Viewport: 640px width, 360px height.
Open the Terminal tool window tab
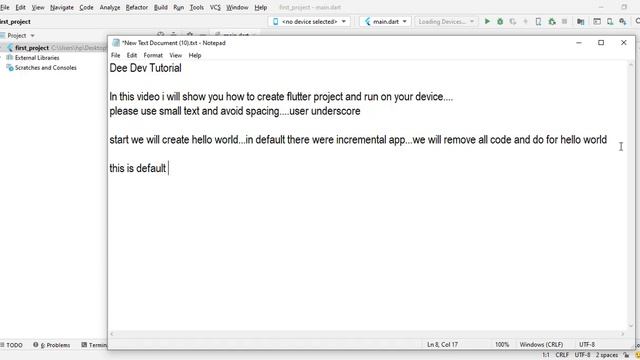point(94,345)
